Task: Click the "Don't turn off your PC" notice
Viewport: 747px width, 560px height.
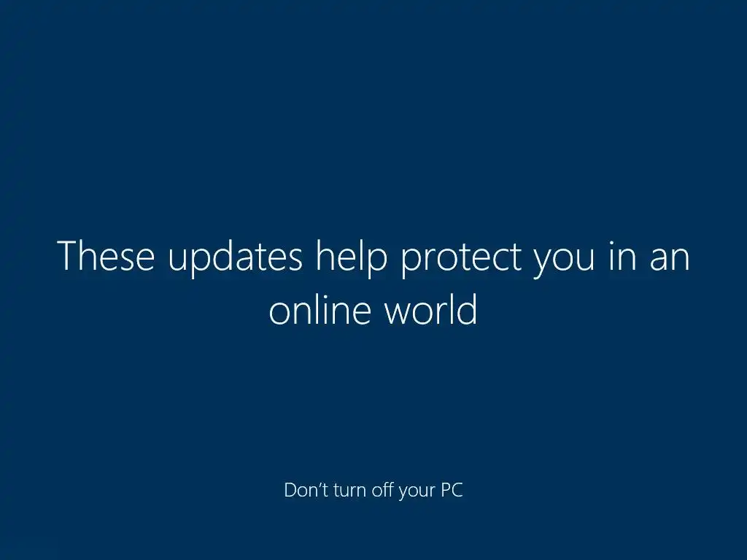Action: (x=373, y=491)
